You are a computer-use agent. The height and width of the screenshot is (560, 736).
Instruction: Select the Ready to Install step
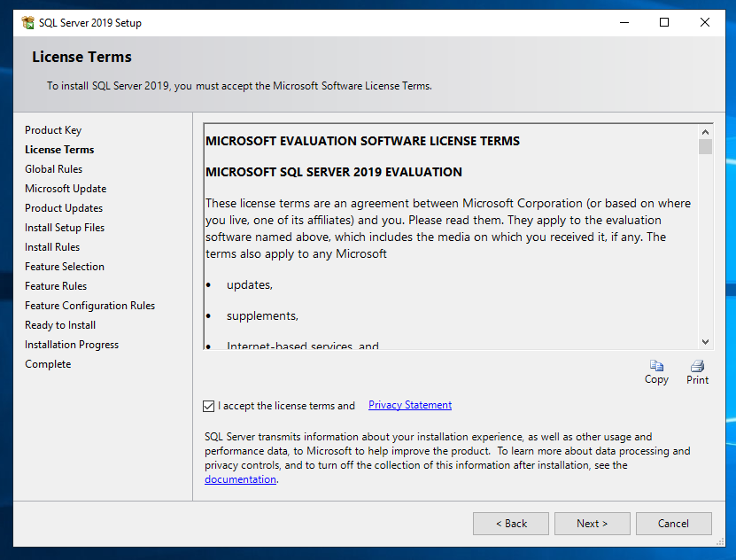pos(59,324)
